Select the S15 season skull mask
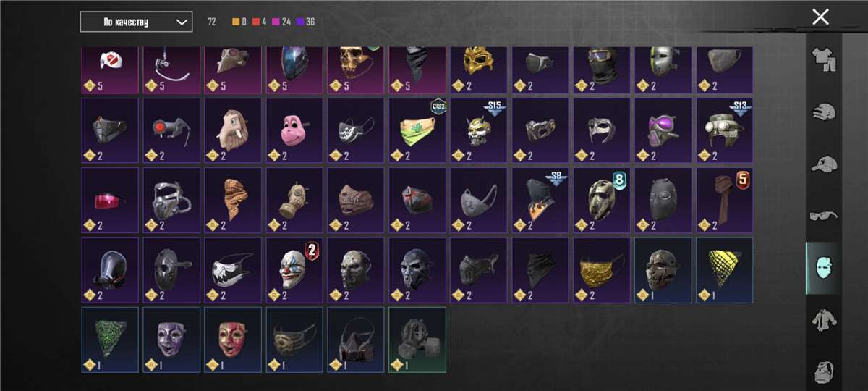 click(479, 132)
